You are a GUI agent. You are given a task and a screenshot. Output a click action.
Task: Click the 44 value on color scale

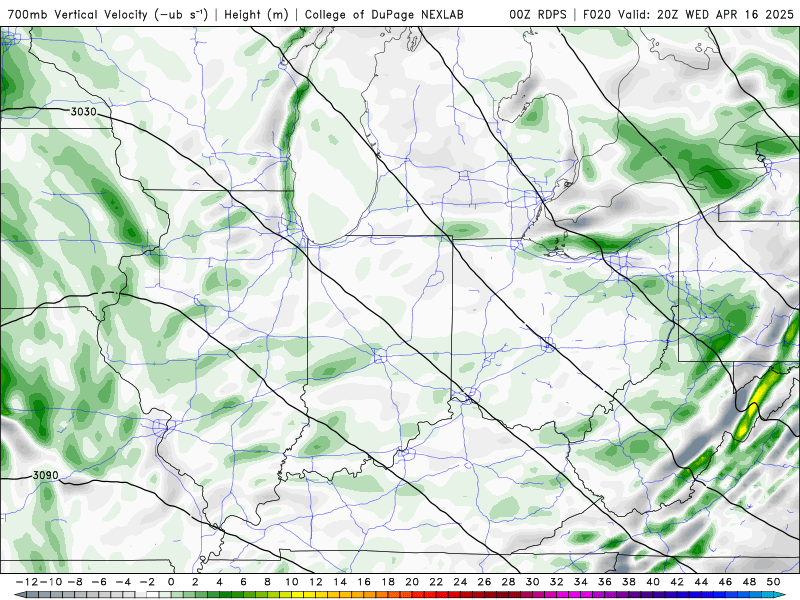point(702,582)
